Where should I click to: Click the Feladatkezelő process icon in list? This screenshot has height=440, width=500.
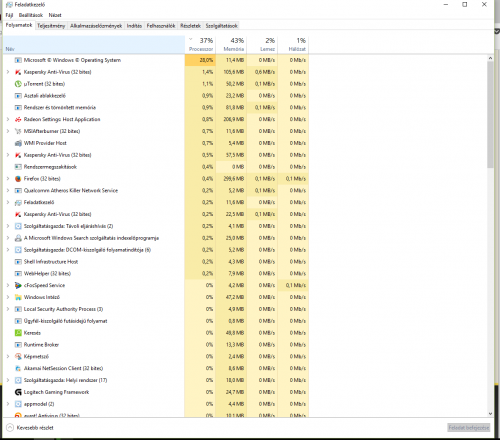click(x=18, y=202)
